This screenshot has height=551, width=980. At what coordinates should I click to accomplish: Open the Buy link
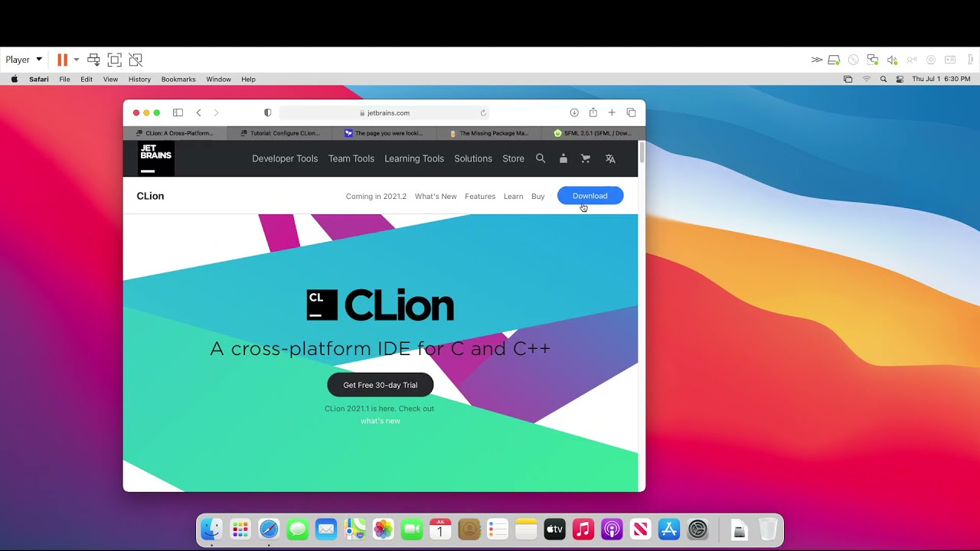coord(538,197)
